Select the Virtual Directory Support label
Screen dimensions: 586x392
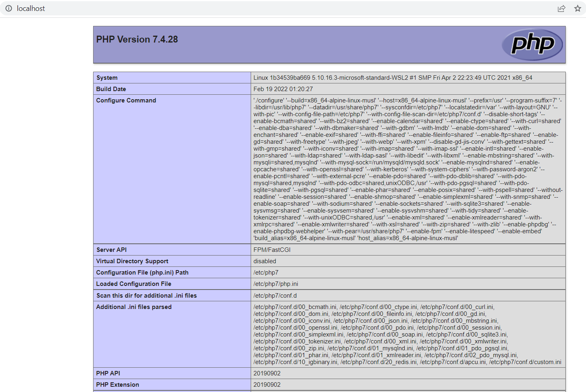click(132, 261)
